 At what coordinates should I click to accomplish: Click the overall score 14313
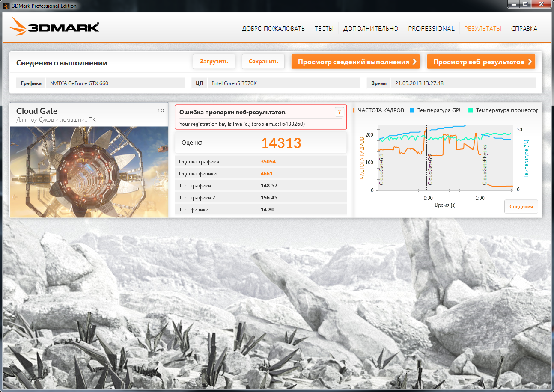[x=281, y=143]
